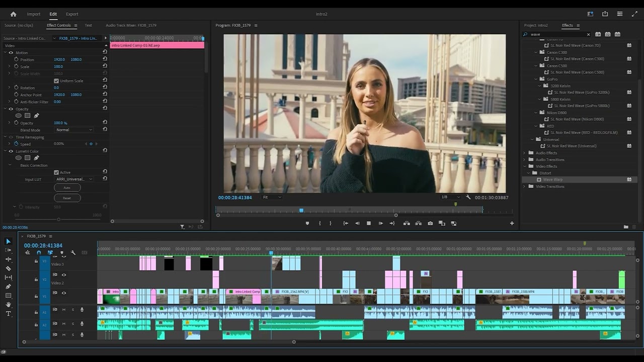Screen dimensions: 644x362
Task: Select the Track Select Forward tool
Action: coord(8,250)
